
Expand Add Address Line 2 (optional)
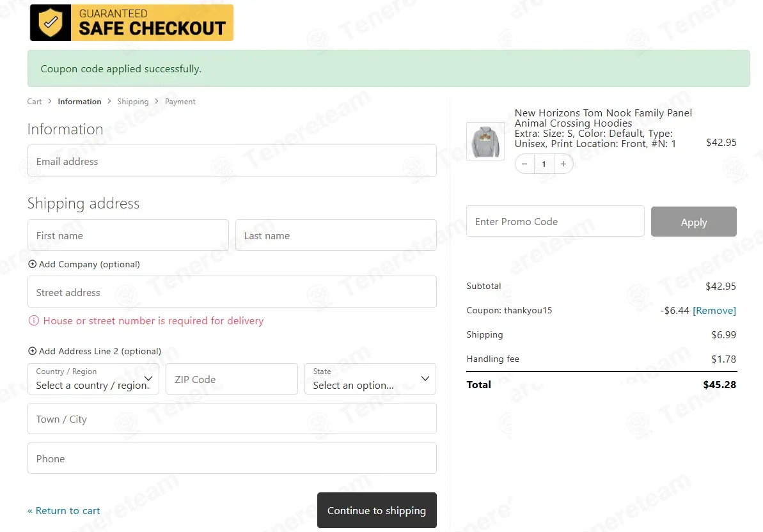pyautogui.click(x=95, y=351)
